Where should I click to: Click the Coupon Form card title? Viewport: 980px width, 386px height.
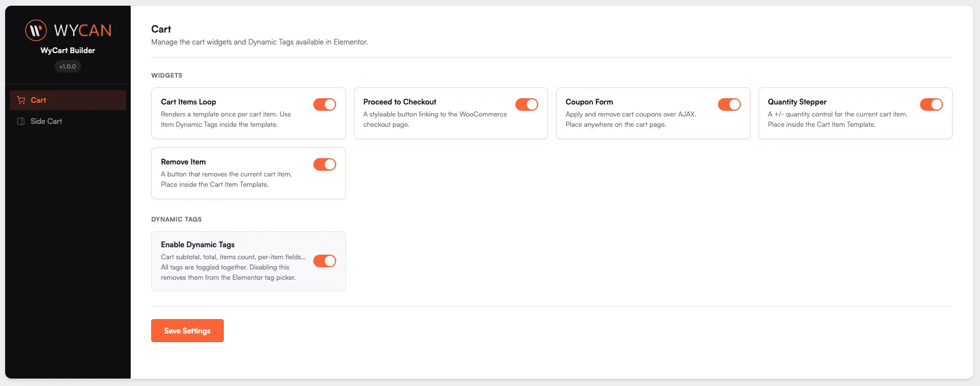tap(589, 102)
